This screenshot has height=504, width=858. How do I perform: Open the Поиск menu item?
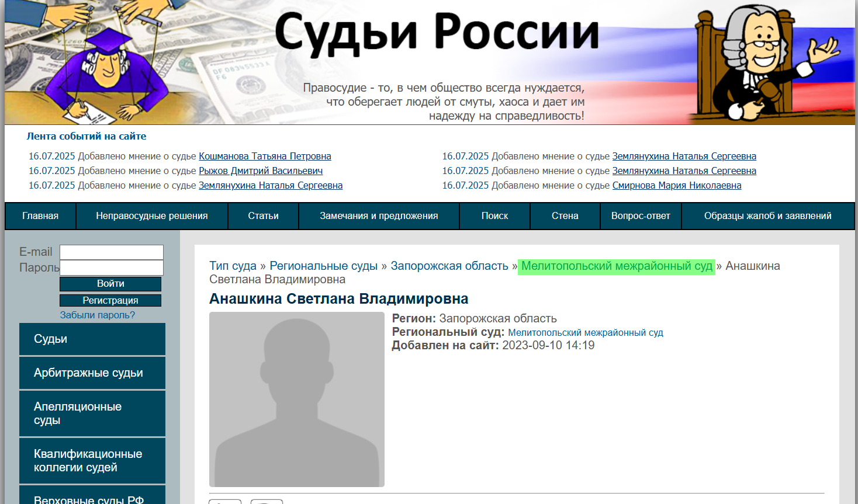494,215
